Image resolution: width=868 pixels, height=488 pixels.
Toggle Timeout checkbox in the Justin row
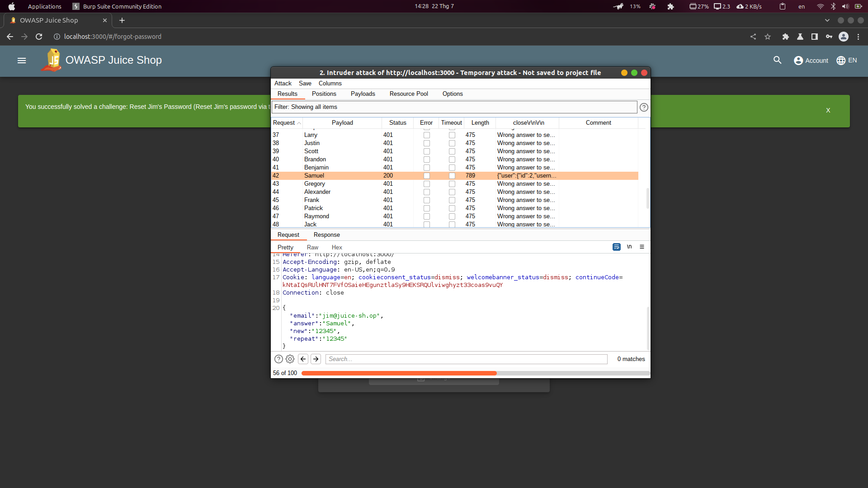click(x=452, y=143)
